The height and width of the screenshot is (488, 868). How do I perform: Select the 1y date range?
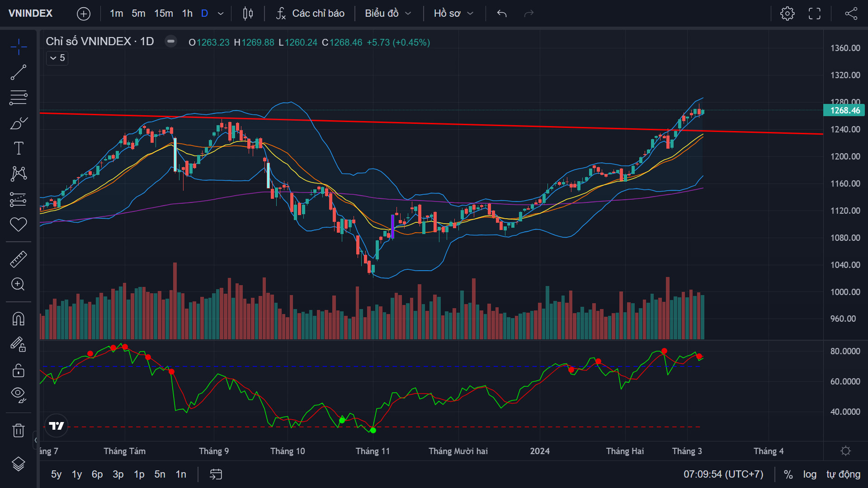[77, 474]
